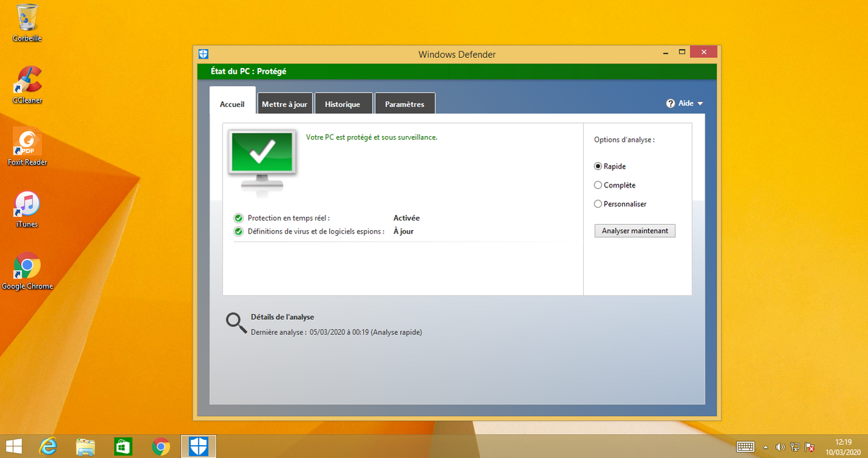
Task: Click the Analyser maintenant button
Action: pyautogui.click(x=634, y=231)
